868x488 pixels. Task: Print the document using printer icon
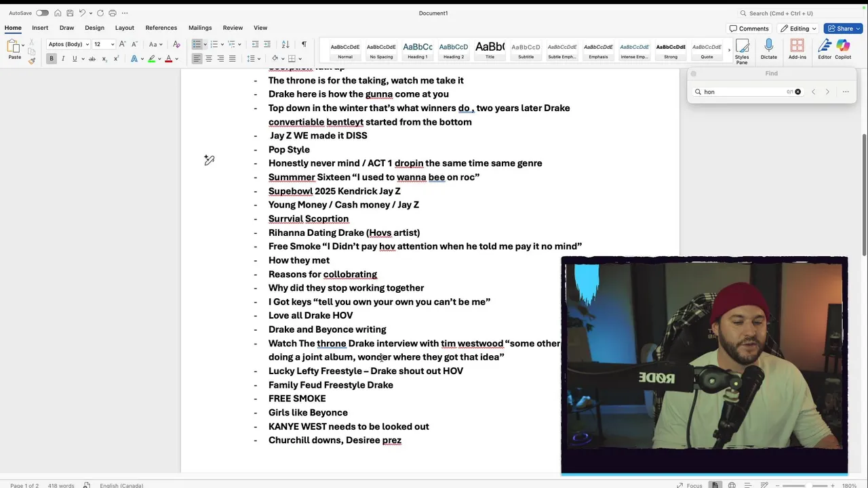pos(113,13)
